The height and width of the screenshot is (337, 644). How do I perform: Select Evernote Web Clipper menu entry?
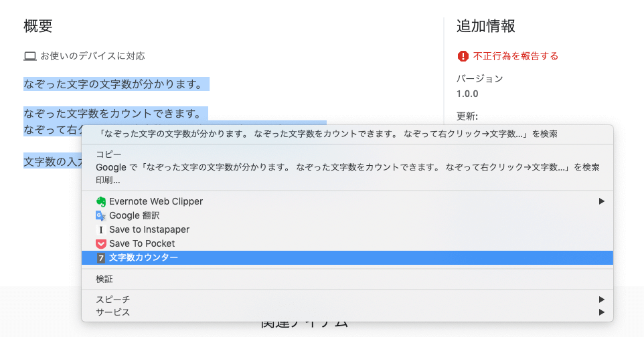click(x=347, y=201)
